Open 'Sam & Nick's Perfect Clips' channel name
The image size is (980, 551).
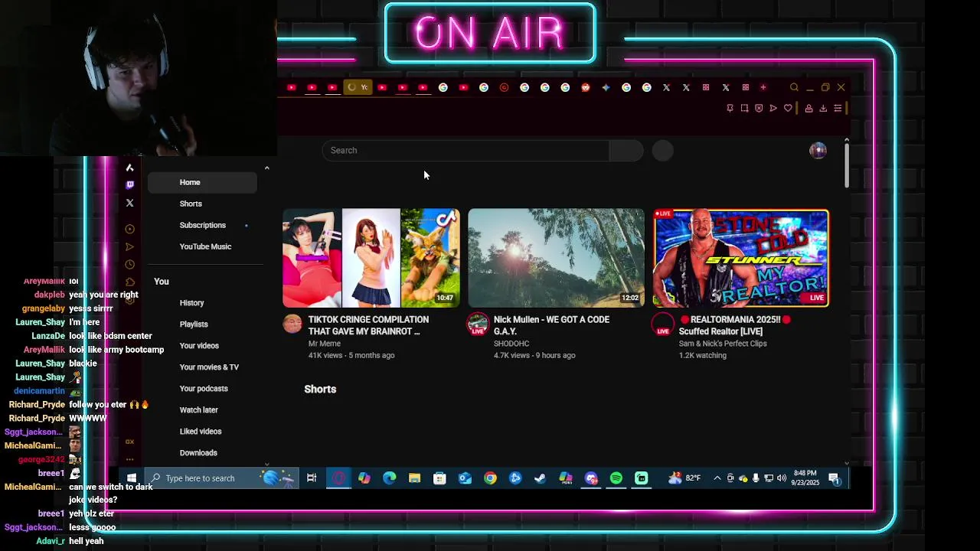723,344
